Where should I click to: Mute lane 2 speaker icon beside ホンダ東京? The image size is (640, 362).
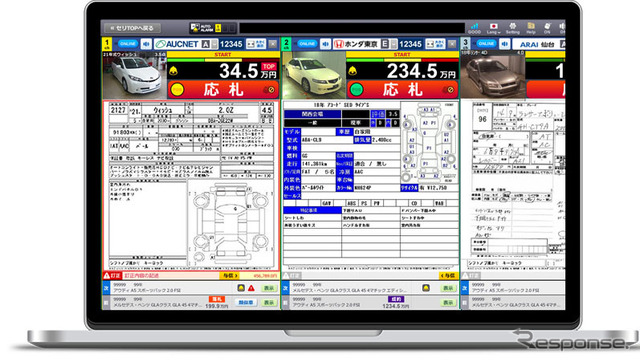325,44
